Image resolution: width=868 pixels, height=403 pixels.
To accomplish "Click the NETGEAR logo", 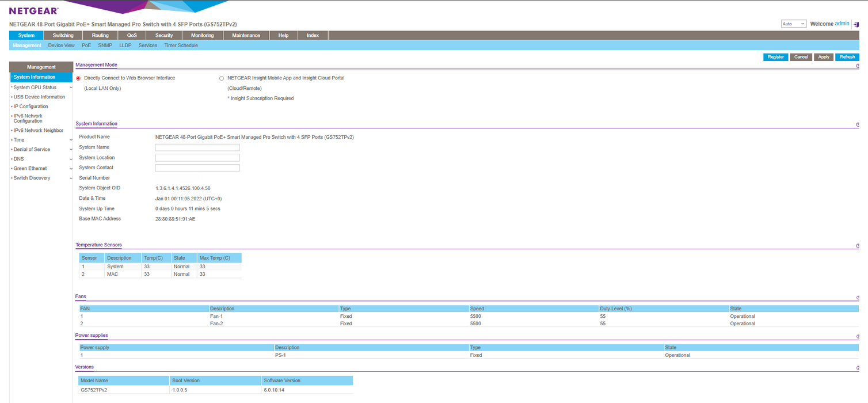I will (33, 10).
